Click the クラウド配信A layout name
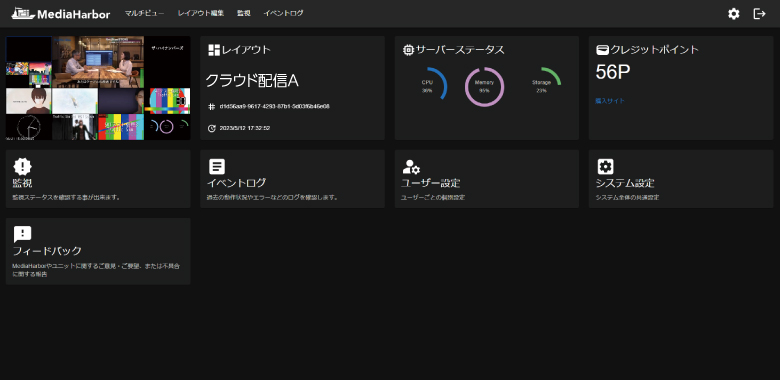The image size is (780, 380). tap(252, 81)
